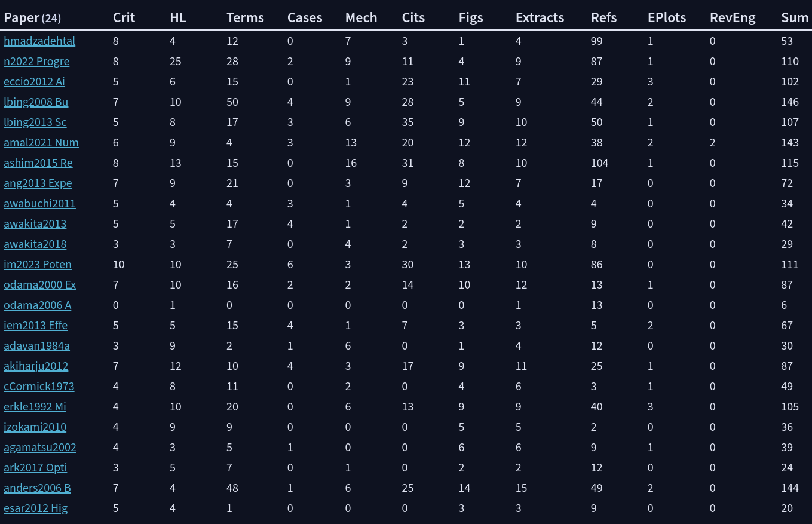Open the hmadzadehtal paper link
Image resolution: width=812 pixels, height=524 pixels.
(39, 41)
